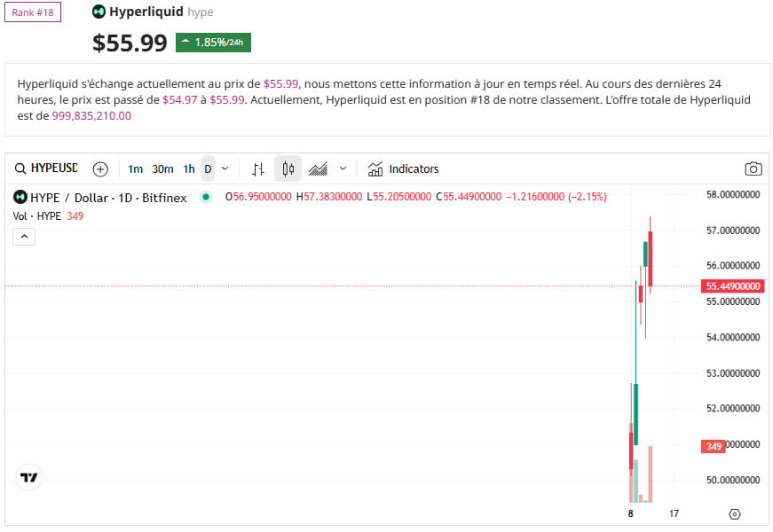
Task: Add a symbol to compare using plus icon
Action: (x=101, y=168)
